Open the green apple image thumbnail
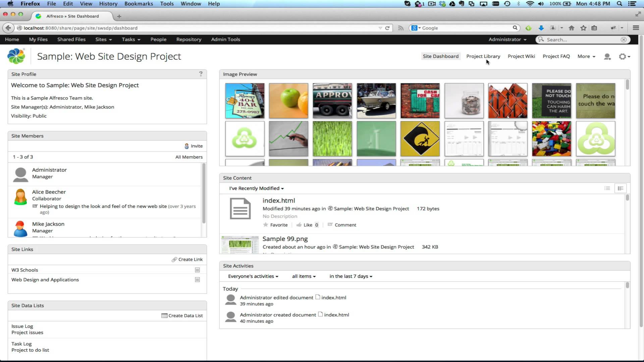The width and height of the screenshot is (644, 362). [x=288, y=101]
